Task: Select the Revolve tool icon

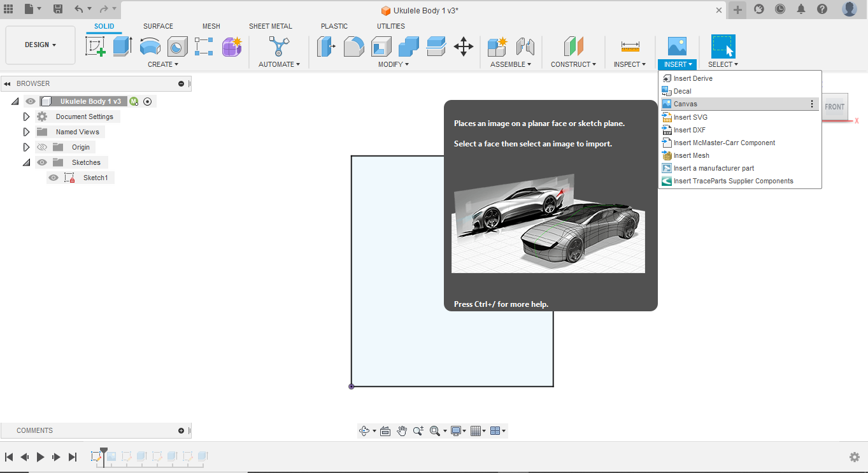Action: (150, 46)
